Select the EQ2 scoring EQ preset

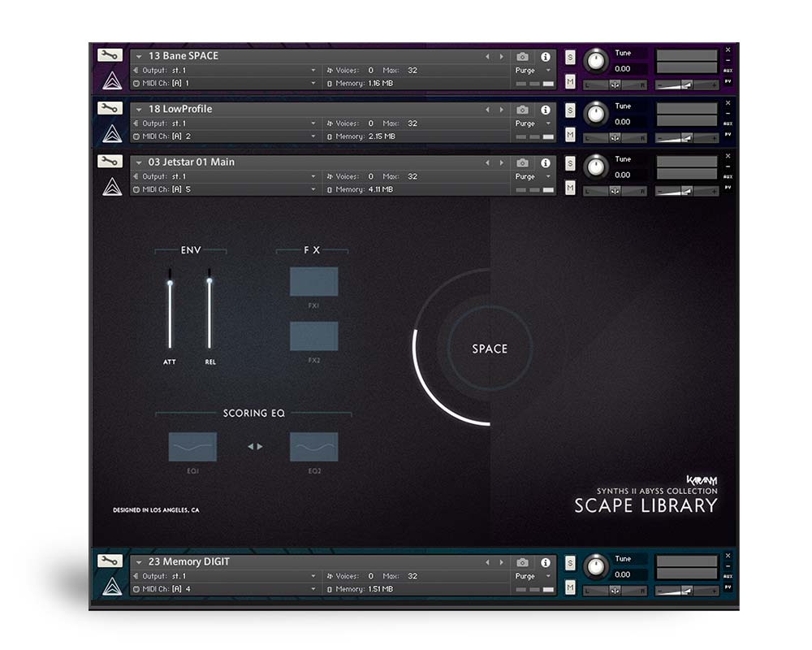click(x=313, y=447)
